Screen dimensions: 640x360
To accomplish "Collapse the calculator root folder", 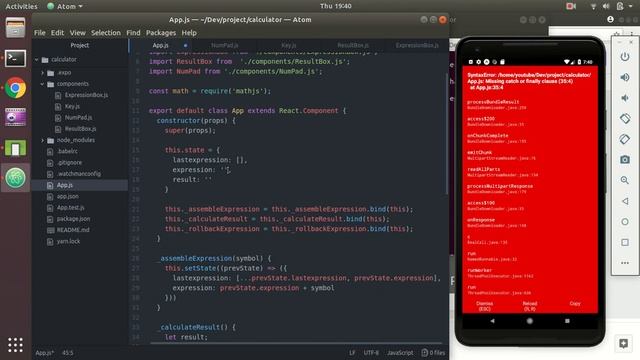I will click(x=37, y=60).
